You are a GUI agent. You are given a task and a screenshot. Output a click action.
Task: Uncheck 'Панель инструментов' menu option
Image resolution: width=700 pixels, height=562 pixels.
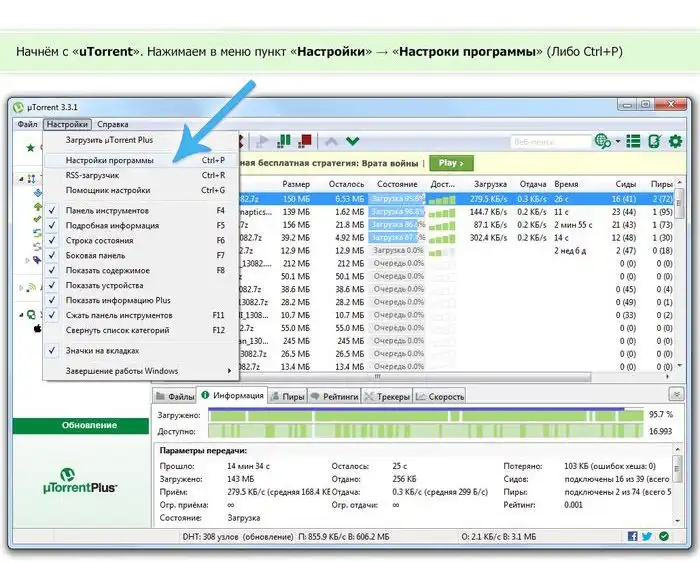click(140, 211)
